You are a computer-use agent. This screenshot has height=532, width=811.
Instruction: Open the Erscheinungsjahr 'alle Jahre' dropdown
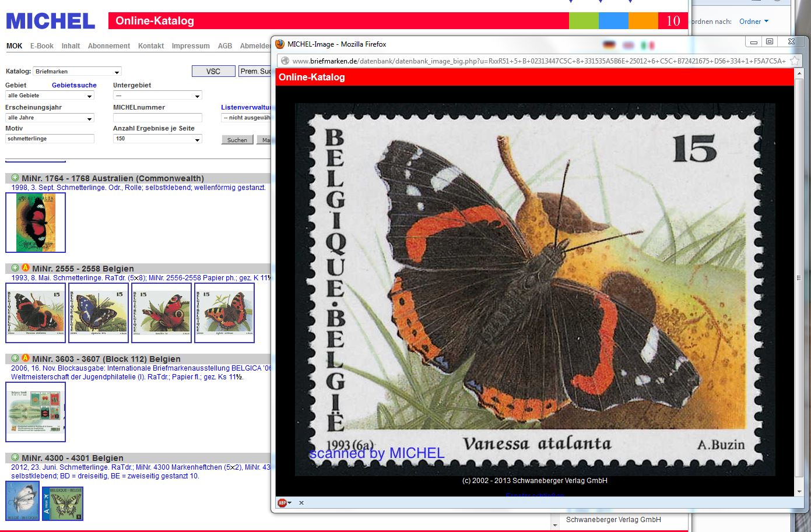[x=50, y=118]
